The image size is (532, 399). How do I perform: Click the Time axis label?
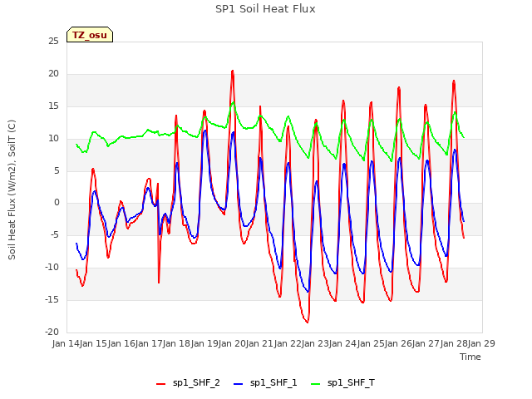(470, 357)
